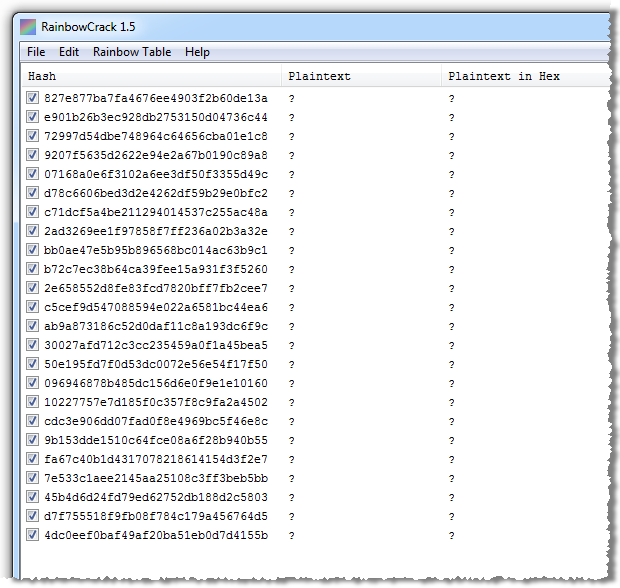
Task: Open the Edit menu
Action: click(x=69, y=52)
